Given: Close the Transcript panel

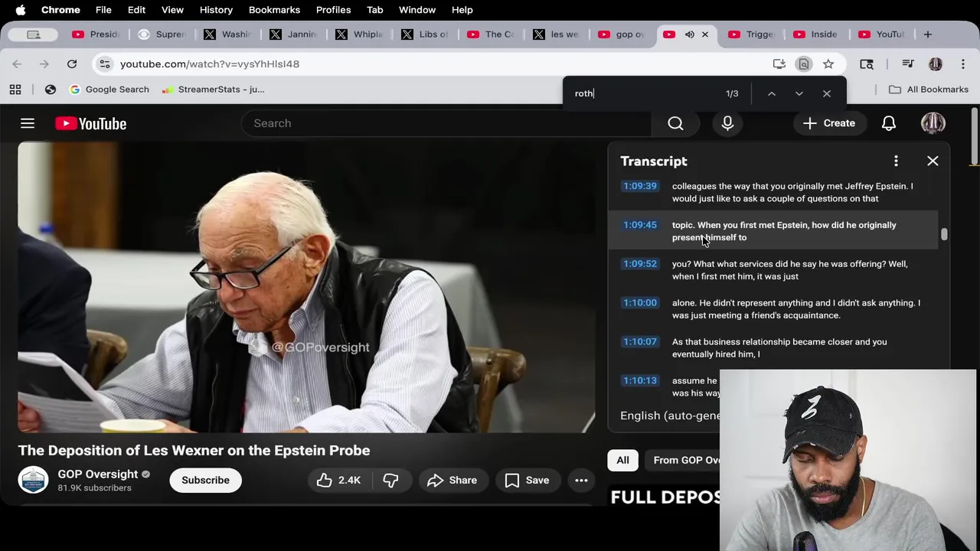Looking at the screenshot, I should tap(933, 161).
